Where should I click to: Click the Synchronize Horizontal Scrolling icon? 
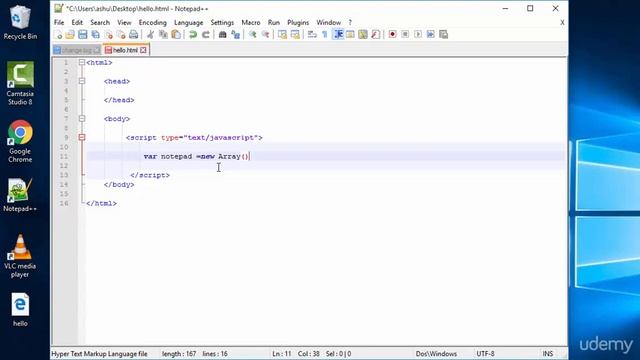[x=295, y=35]
